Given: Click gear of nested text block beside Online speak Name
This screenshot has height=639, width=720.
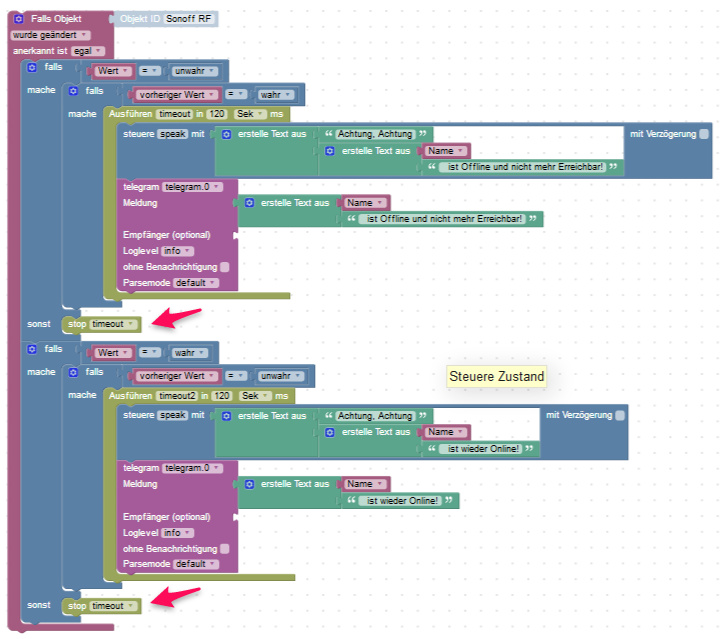Looking at the screenshot, I should [330, 432].
